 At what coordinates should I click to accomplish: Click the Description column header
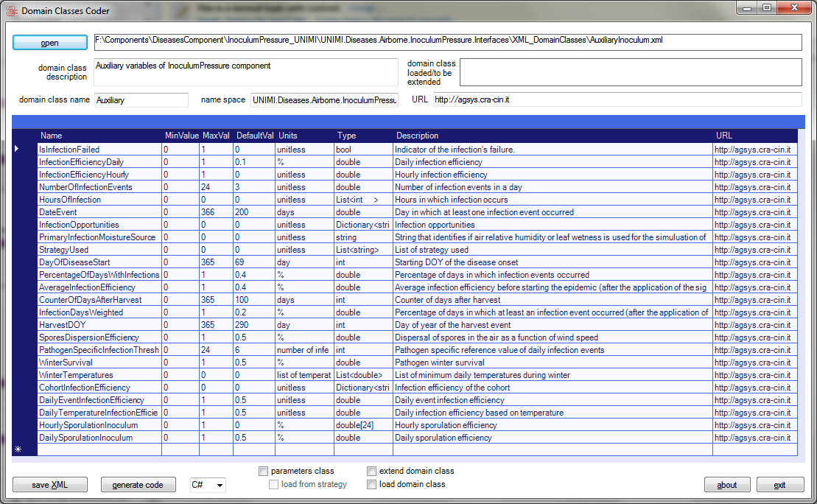pos(553,136)
